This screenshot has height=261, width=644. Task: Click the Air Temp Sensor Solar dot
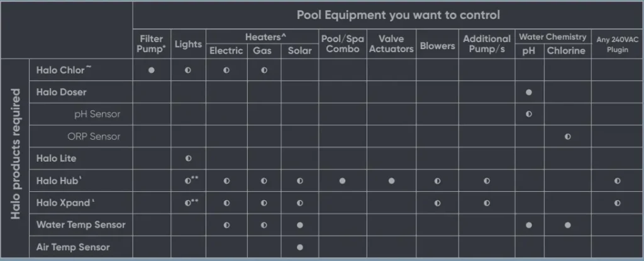[300, 247]
